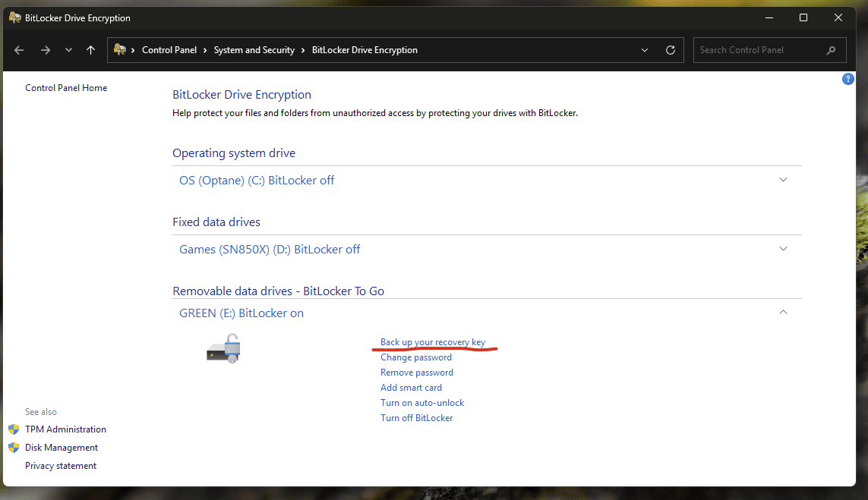Expand the OS (Optane) (C:) chevron

tap(783, 180)
